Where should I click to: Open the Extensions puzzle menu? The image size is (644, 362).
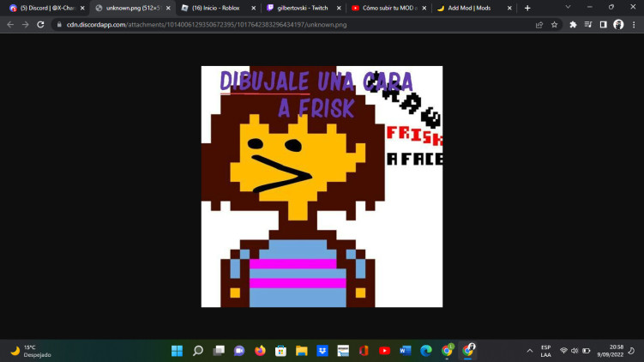click(573, 25)
